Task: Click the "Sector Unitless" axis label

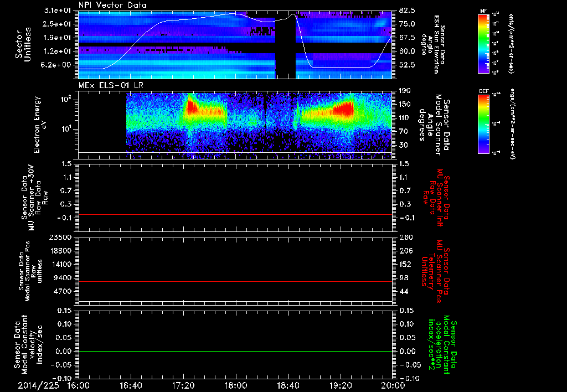Action: coord(23,44)
